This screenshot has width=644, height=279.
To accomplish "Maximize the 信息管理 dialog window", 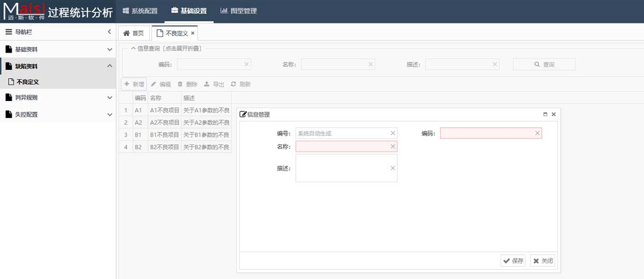I will coord(545,114).
